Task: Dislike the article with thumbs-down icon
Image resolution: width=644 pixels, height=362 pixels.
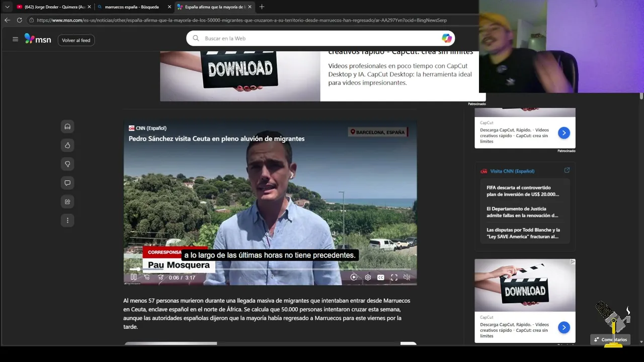Action: (67, 164)
